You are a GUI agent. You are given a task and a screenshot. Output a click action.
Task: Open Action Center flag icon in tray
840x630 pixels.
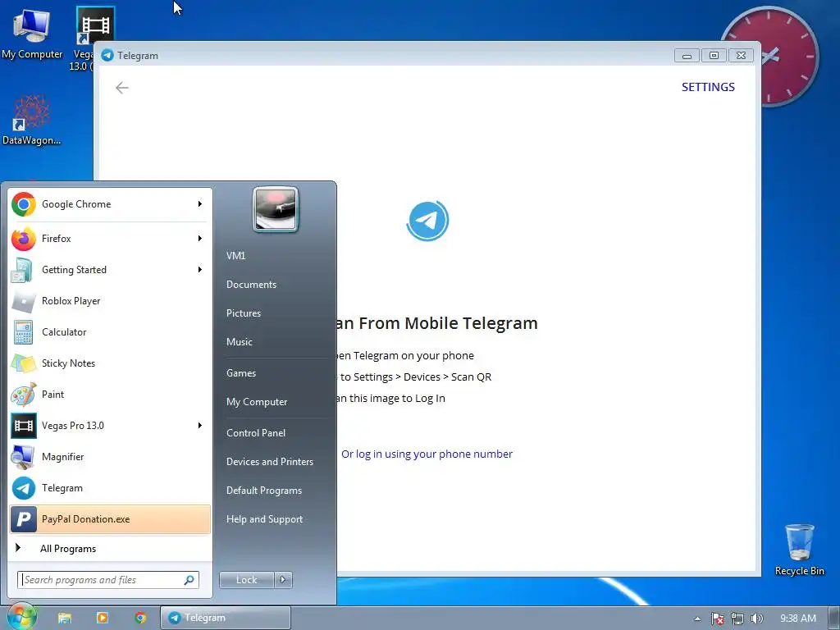click(x=717, y=619)
